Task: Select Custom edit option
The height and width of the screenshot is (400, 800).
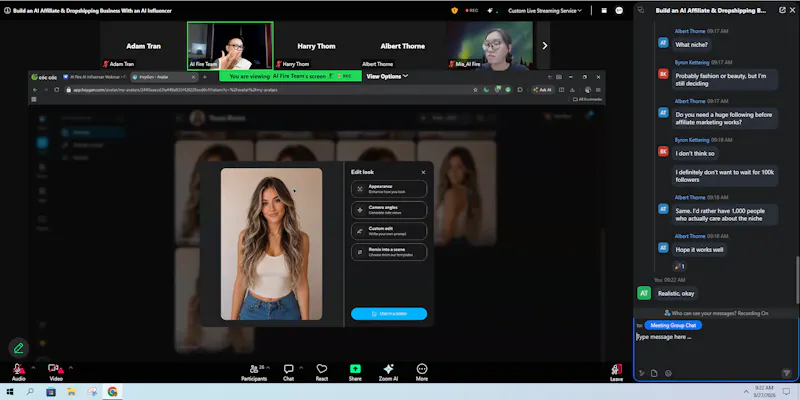Action: click(389, 231)
